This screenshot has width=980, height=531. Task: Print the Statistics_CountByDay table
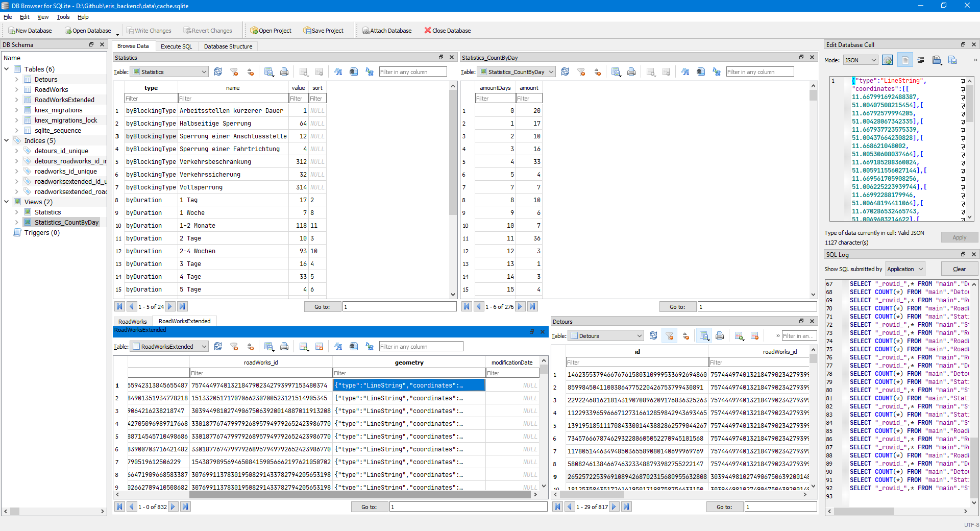pyautogui.click(x=631, y=71)
